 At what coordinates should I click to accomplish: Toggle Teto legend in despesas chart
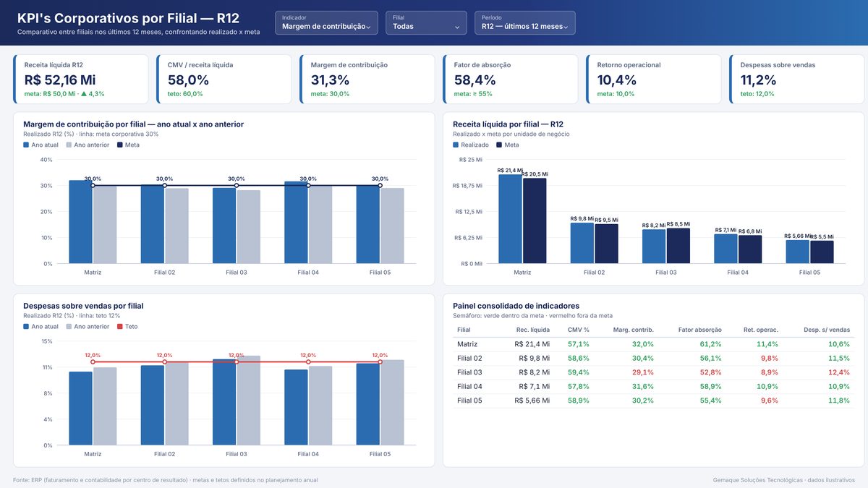(x=127, y=326)
